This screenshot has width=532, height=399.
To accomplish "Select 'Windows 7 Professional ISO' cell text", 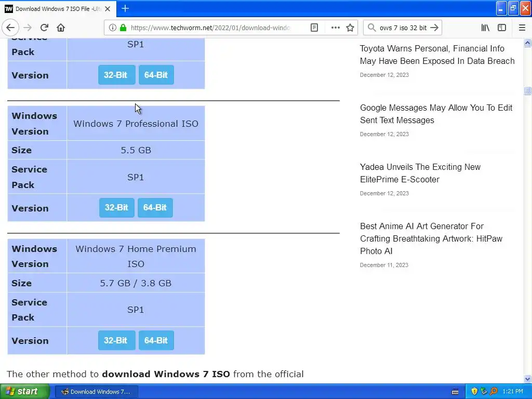I will (x=136, y=124).
